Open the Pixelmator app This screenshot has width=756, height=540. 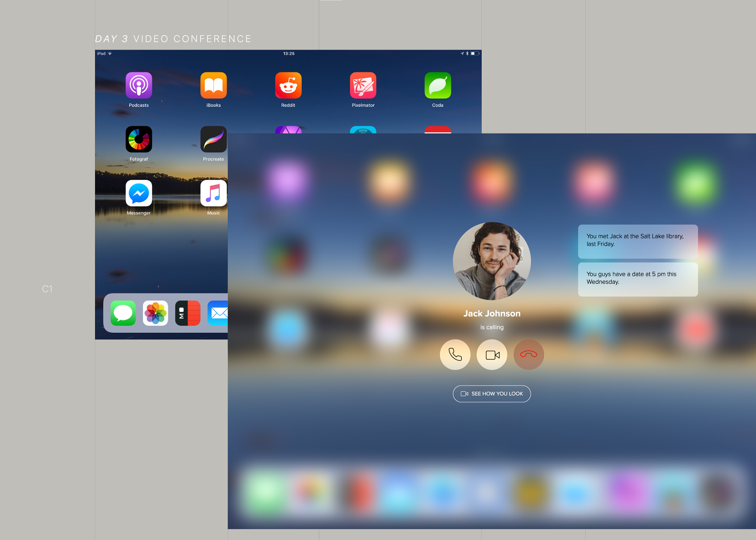[363, 85]
